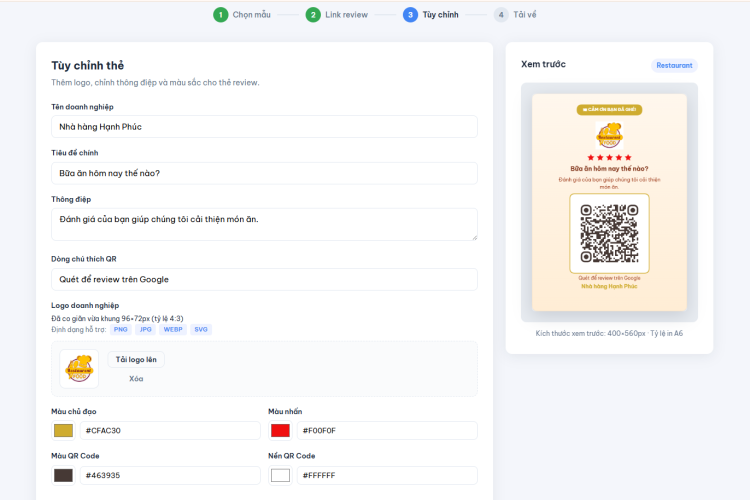Click the Restaurant template badge
This screenshot has width=750, height=500.
tap(674, 66)
